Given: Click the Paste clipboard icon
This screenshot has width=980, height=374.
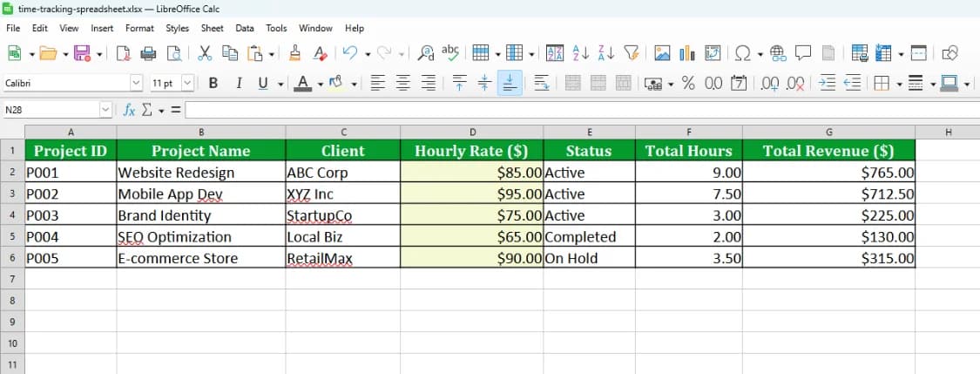Looking at the screenshot, I should [x=255, y=53].
